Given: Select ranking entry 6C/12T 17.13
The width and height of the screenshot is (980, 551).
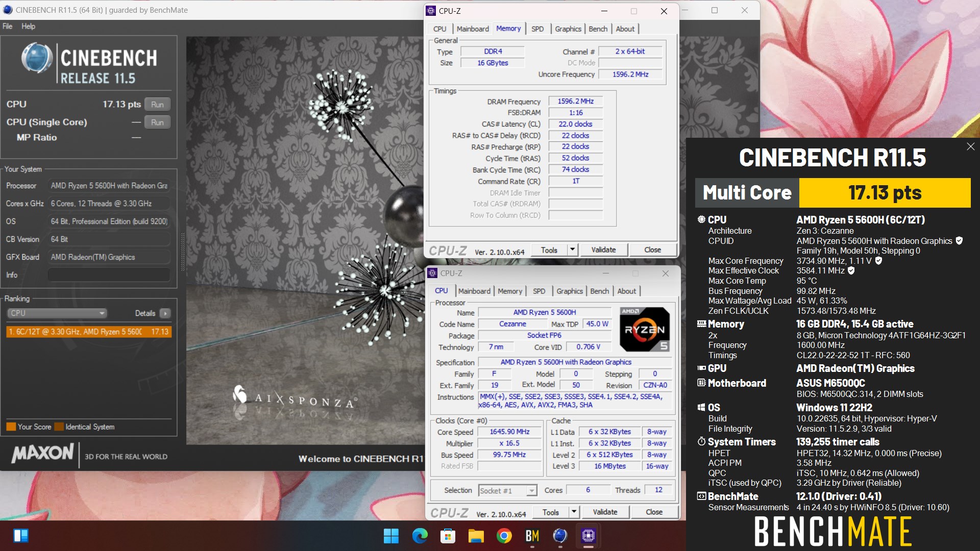Looking at the screenshot, I should 89,332.
